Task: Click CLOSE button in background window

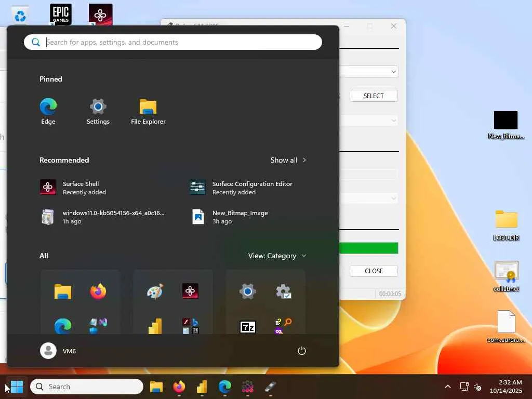Action: click(x=374, y=271)
